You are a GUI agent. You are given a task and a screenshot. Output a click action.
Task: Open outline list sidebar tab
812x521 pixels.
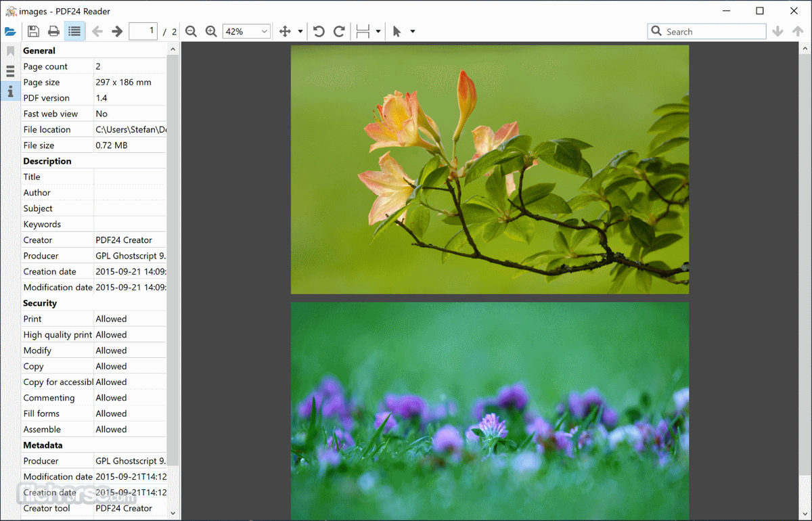tap(10, 71)
